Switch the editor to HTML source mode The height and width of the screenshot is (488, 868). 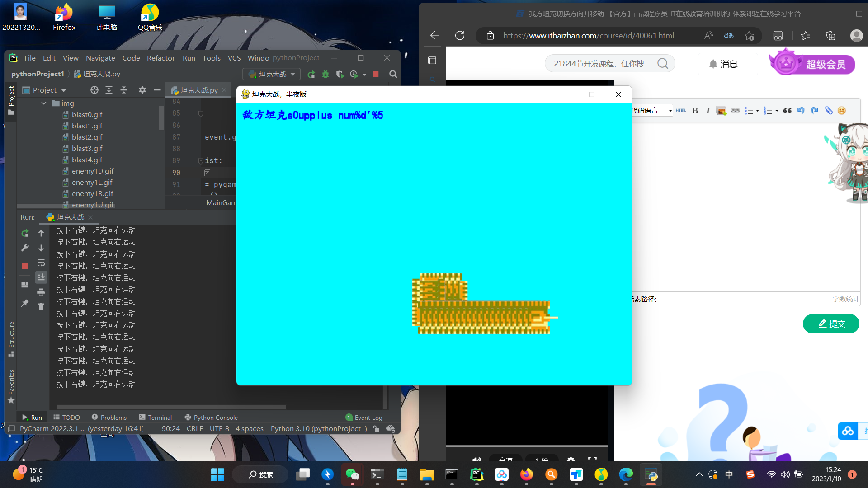tap(681, 111)
